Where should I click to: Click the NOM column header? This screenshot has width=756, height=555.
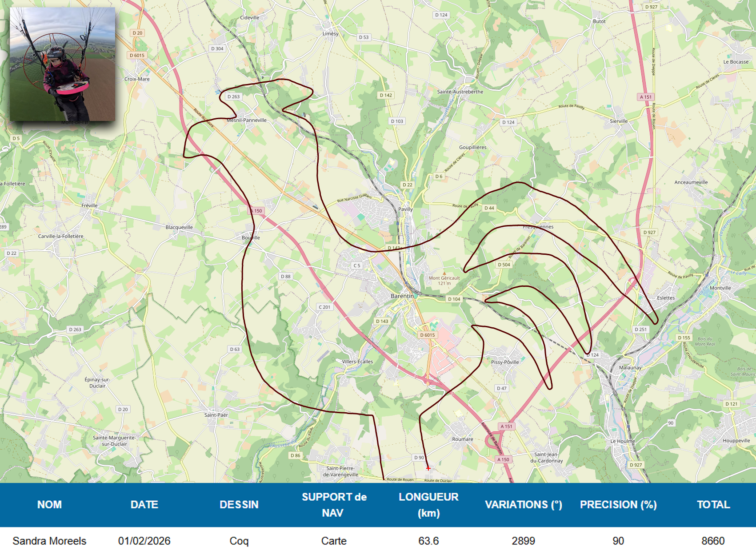coord(49,505)
